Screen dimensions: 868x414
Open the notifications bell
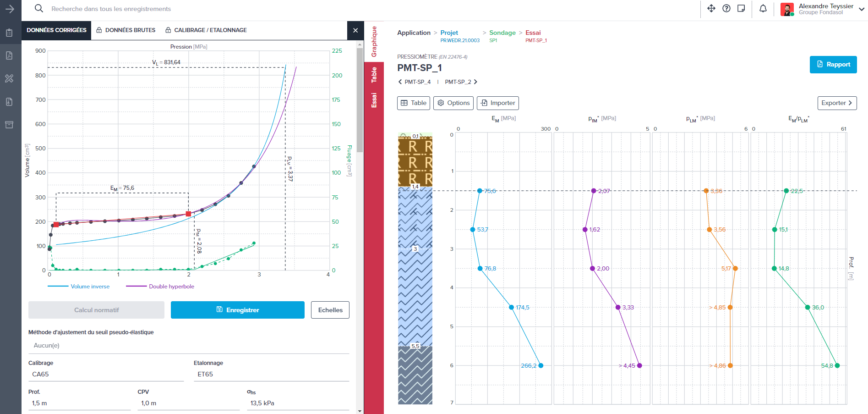point(763,9)
